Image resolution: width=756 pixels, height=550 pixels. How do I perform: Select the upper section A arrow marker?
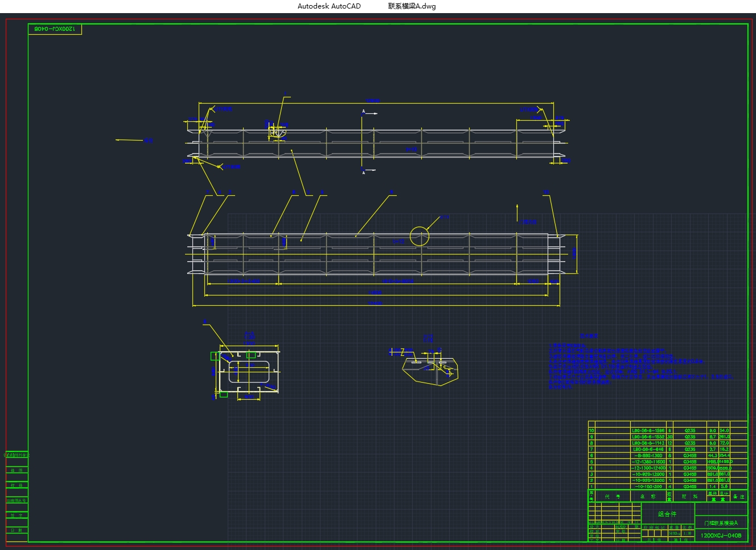(x=368, y=113)
